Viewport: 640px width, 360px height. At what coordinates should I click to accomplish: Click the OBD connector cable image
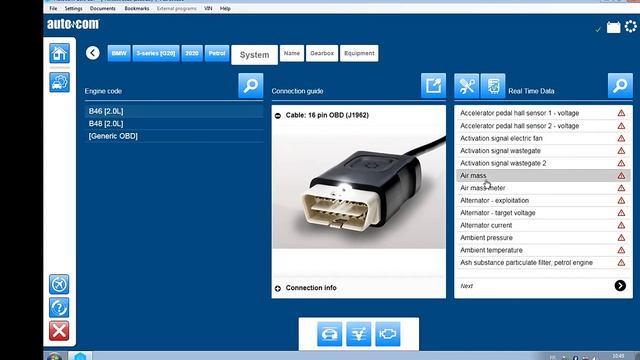tap(359, 188)
